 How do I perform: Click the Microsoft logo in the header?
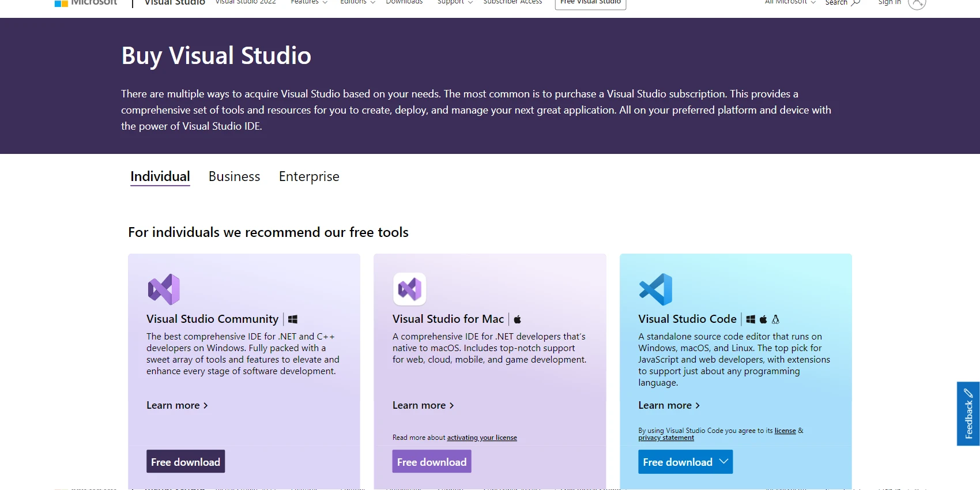(x=86, y=2)
